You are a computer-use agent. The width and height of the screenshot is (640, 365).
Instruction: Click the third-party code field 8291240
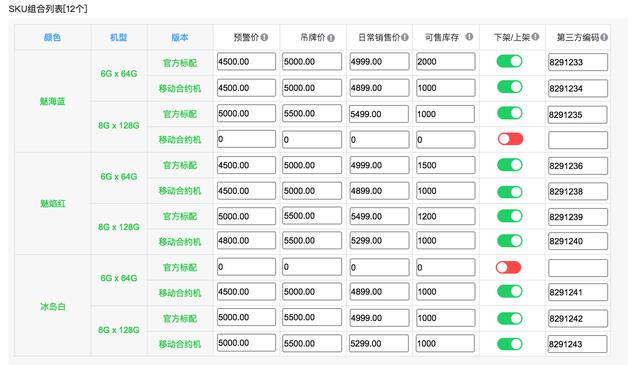[x=578, y=241]
